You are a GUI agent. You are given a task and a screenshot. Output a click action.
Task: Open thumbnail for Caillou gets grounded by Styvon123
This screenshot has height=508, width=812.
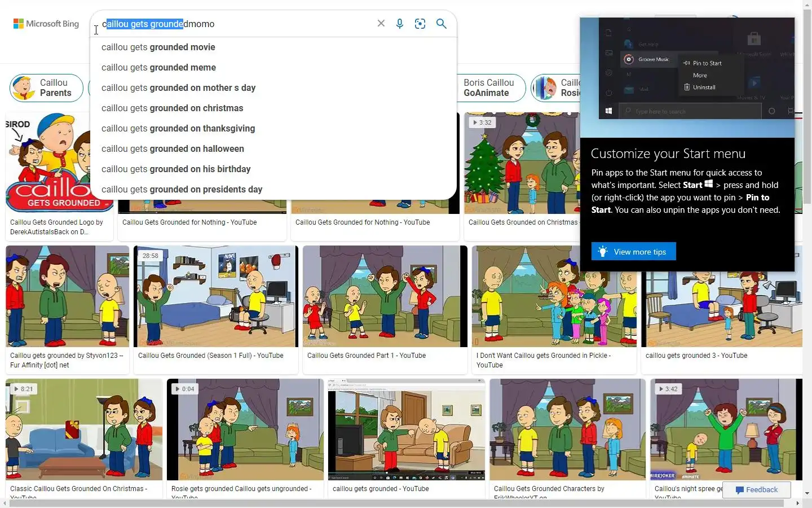(67, 296)
